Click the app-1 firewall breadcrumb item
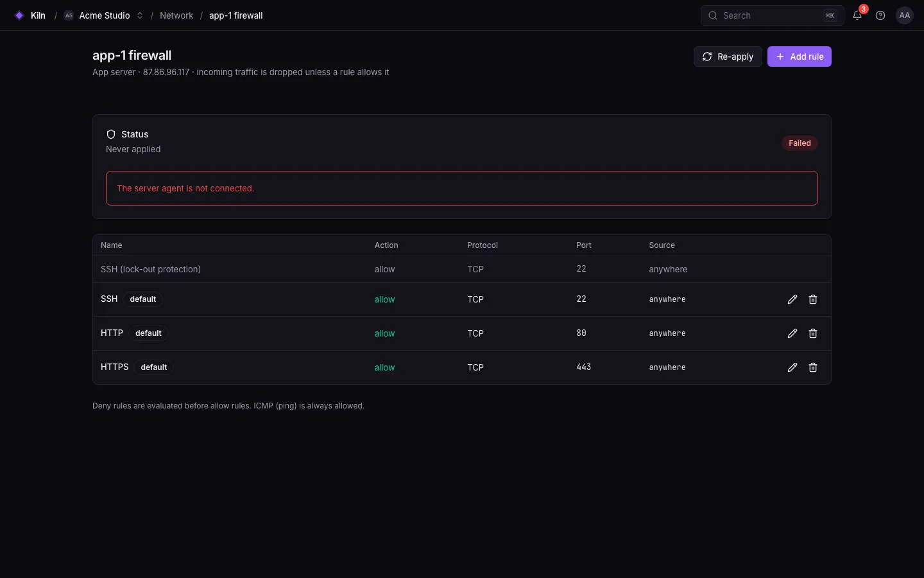Image resolution: width=924 pixels, height=578 pixels. (x=236, y=15)
